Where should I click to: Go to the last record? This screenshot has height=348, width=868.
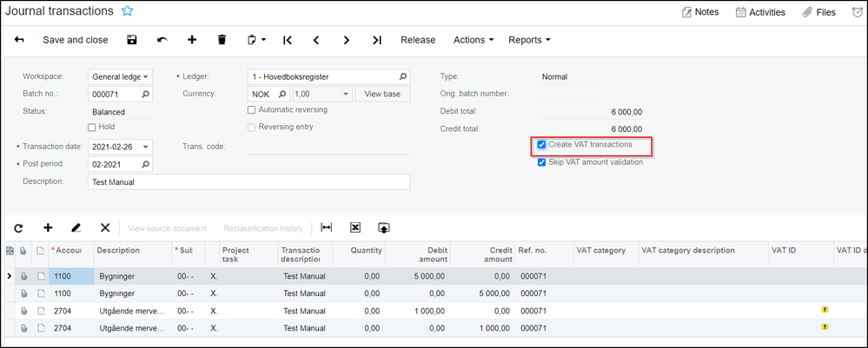click(x=376, y=40)
